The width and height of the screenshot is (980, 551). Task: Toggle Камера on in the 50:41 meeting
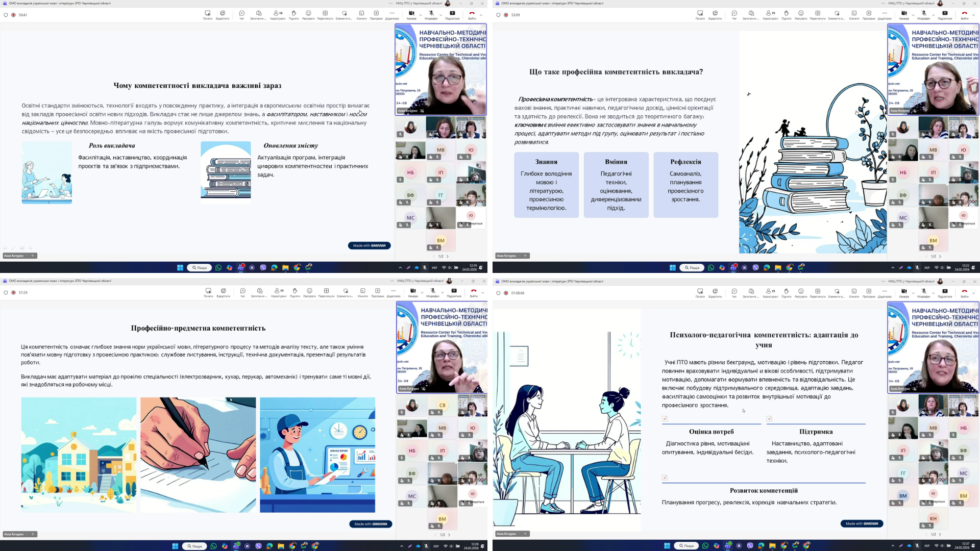411,14
